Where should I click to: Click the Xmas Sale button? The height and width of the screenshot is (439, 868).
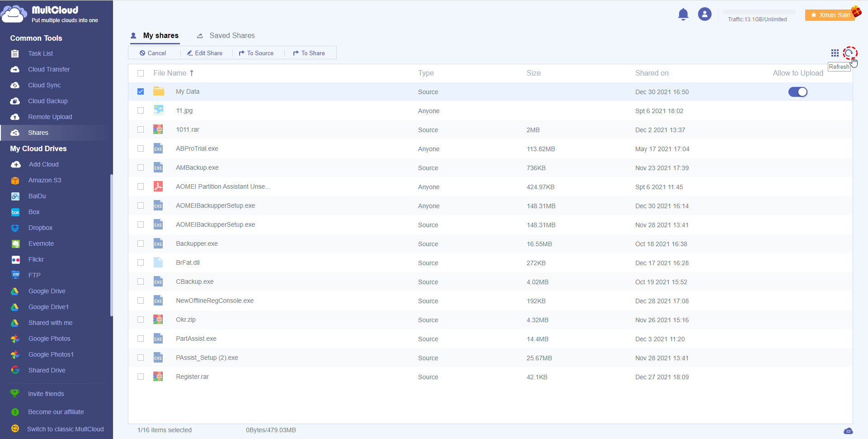[x=830, y=15]
